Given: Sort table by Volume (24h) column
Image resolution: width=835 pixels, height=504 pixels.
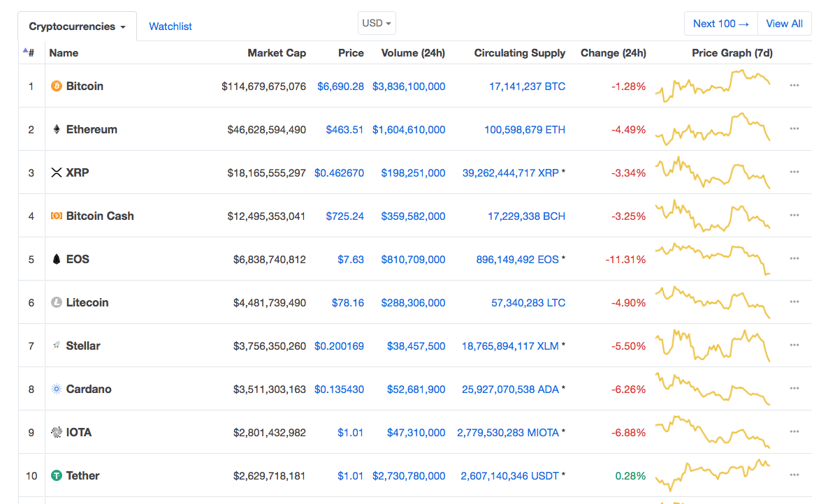Looking at the screenshot, I should [413, 52].
